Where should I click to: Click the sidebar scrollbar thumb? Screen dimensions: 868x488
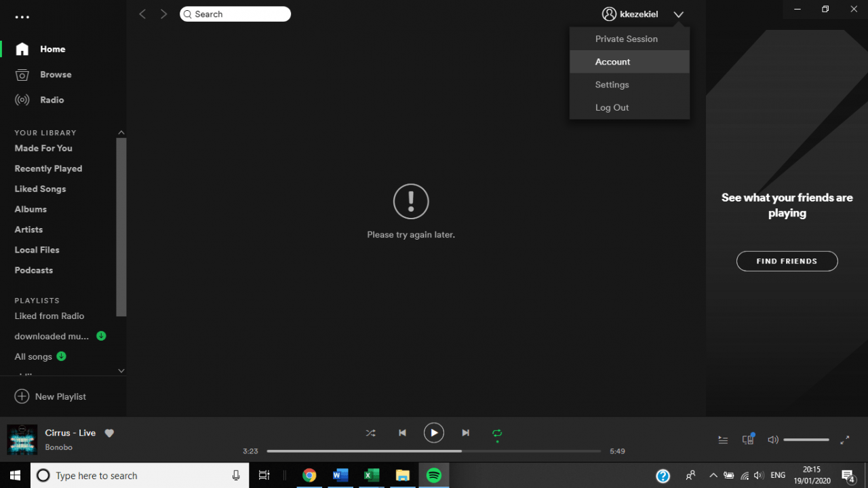(x=121, y=227)
